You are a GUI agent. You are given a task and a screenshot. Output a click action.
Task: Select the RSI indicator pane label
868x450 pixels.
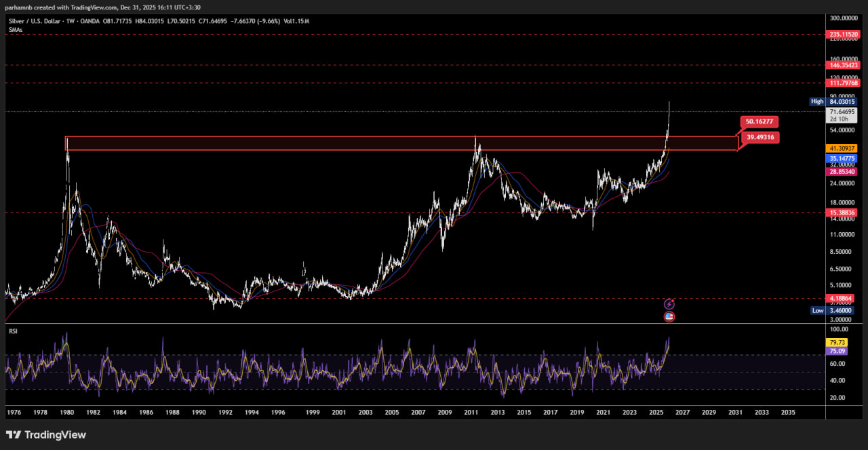tap(13, 331)
